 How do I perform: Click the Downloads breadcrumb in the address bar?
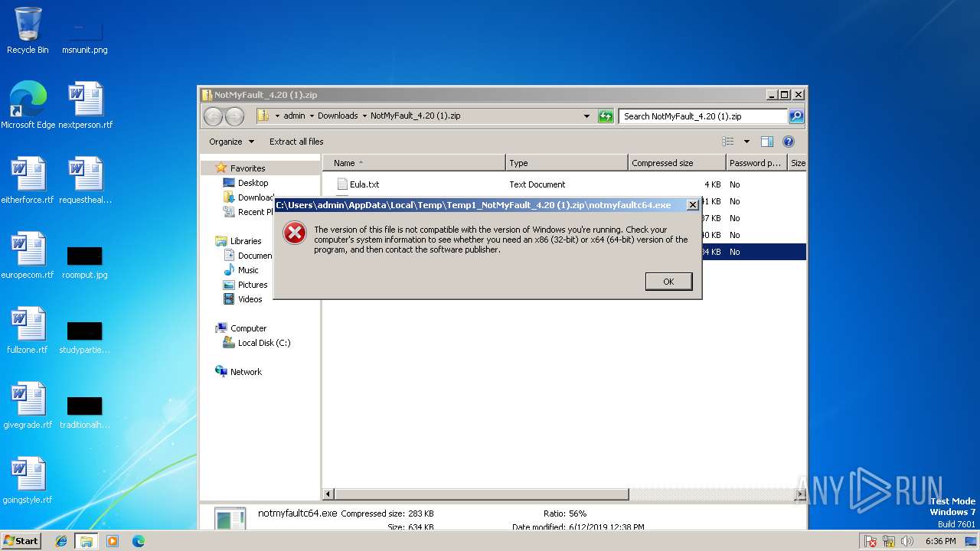point(338,116)
